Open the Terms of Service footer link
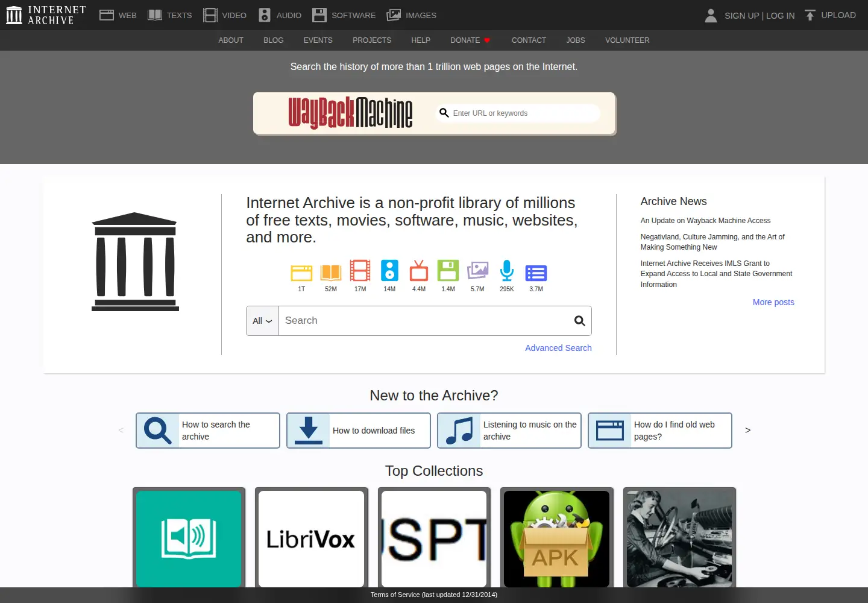 (434, 595)
